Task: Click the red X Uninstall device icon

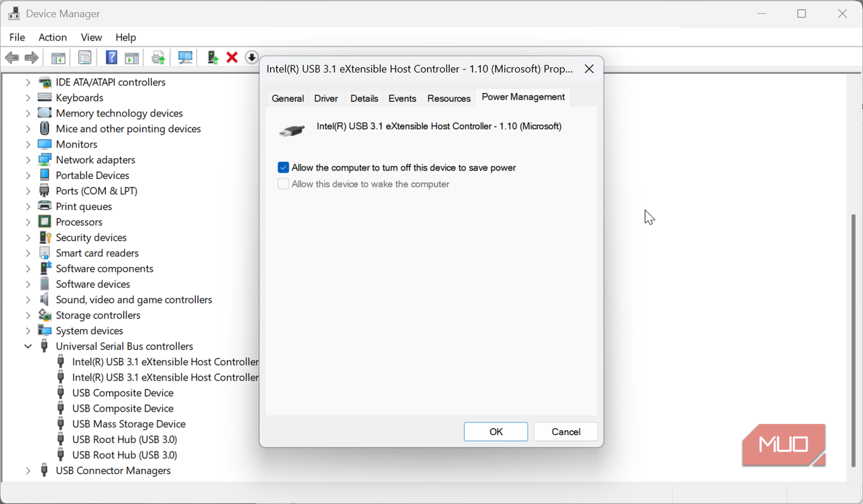Action: point(232,57)
